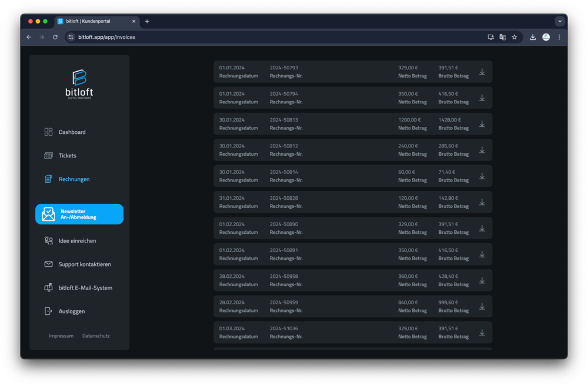Click the date 31.01.2024
Screen dimensions: 588x386
[232, 198]
